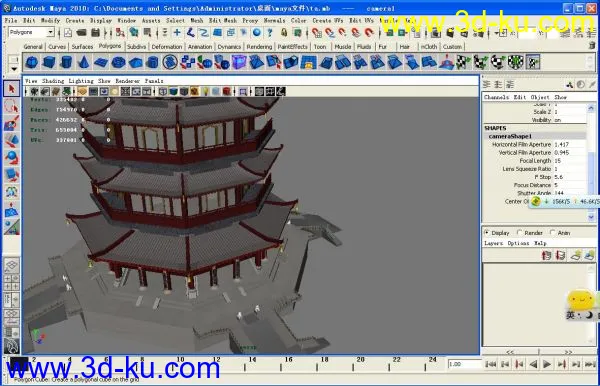The width and height of the screenshot is (600, 386).
Task: Create a polygon cylinder from shelf
Action: pos(66,62)
